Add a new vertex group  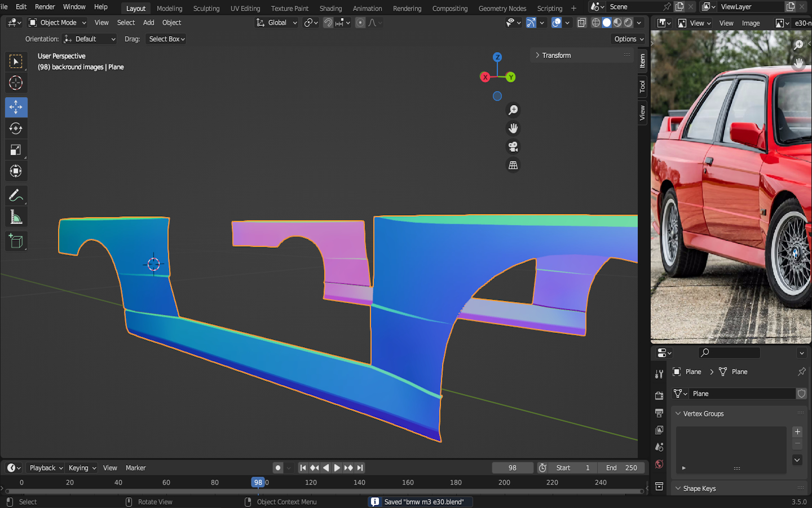click(x=797, y=432)
